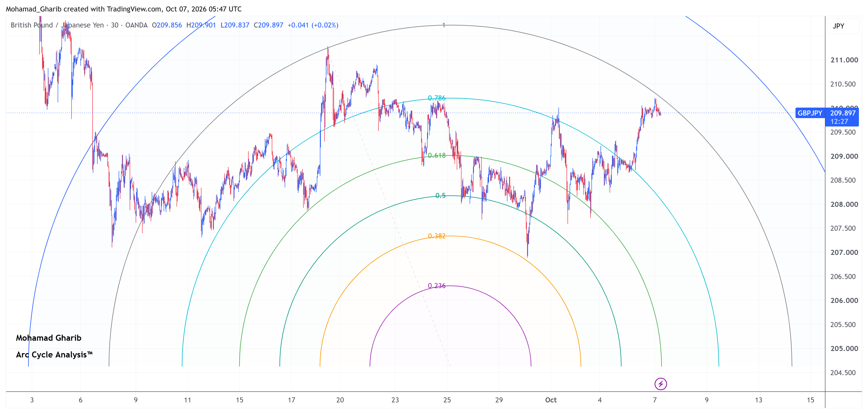Click the 0.786 arc level label
This screenshot has height=411, width=868.
pyautogui.click(x=437, y=98)
